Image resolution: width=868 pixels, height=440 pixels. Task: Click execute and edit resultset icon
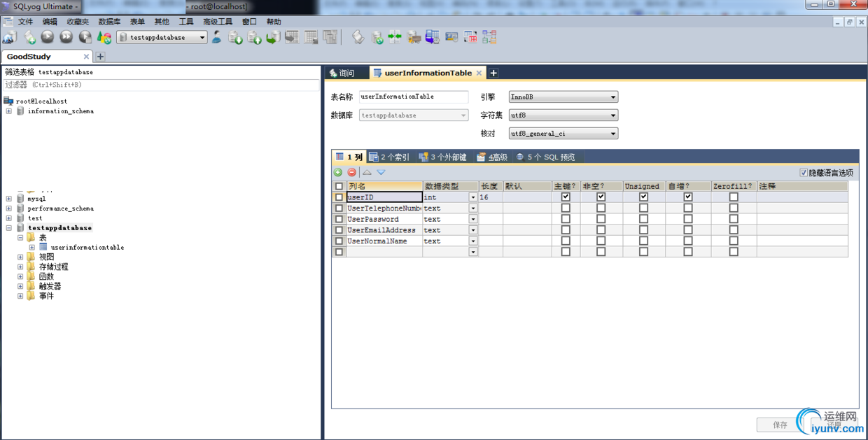85,37
